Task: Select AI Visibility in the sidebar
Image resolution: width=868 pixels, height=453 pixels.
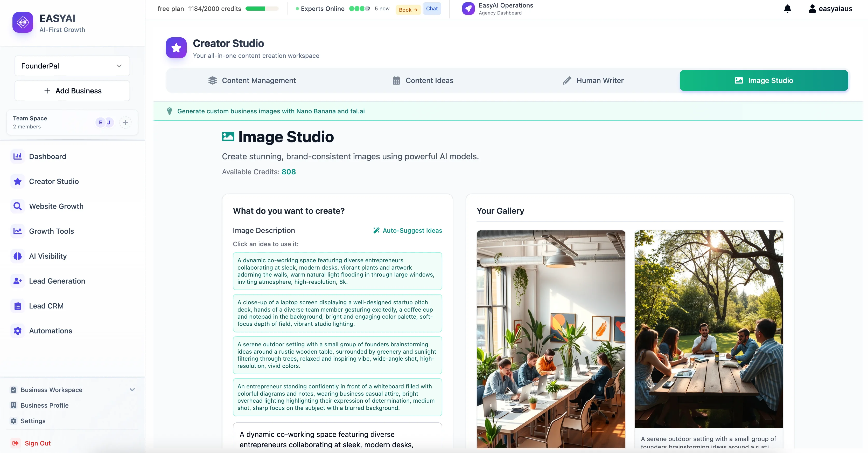Action: (x=47, y=256)
